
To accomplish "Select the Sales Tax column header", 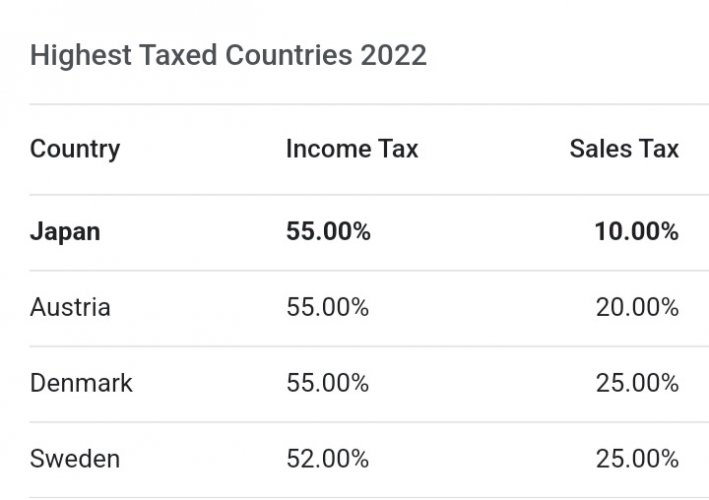I will pos(624,149).
